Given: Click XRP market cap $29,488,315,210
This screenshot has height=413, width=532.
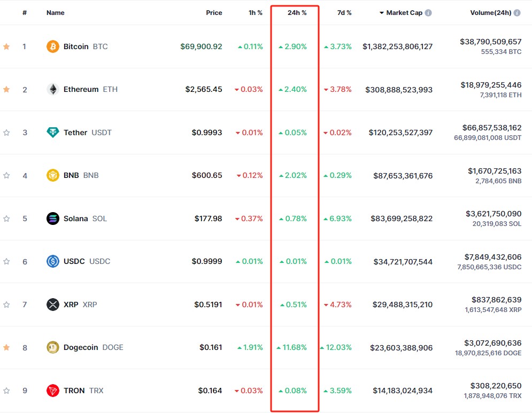Looking at the screenshot, I should pos(403,305).
